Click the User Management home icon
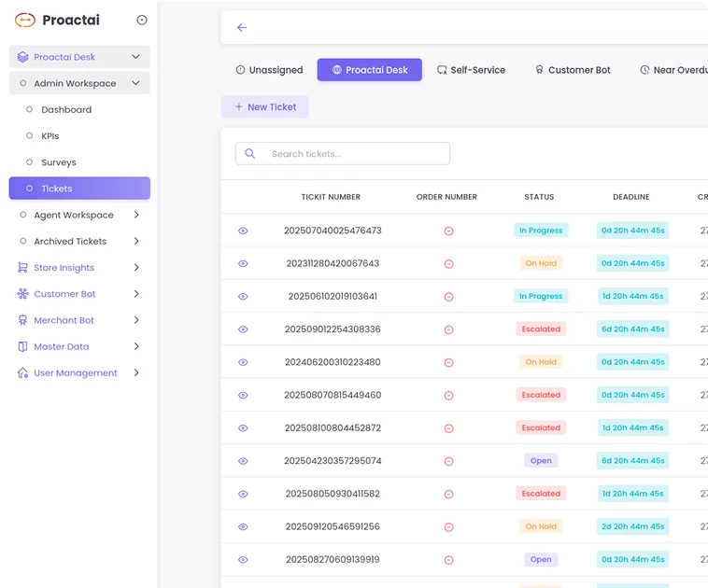Screen dimensions: 708x588 pyautogui.click(x=23, y=372)
